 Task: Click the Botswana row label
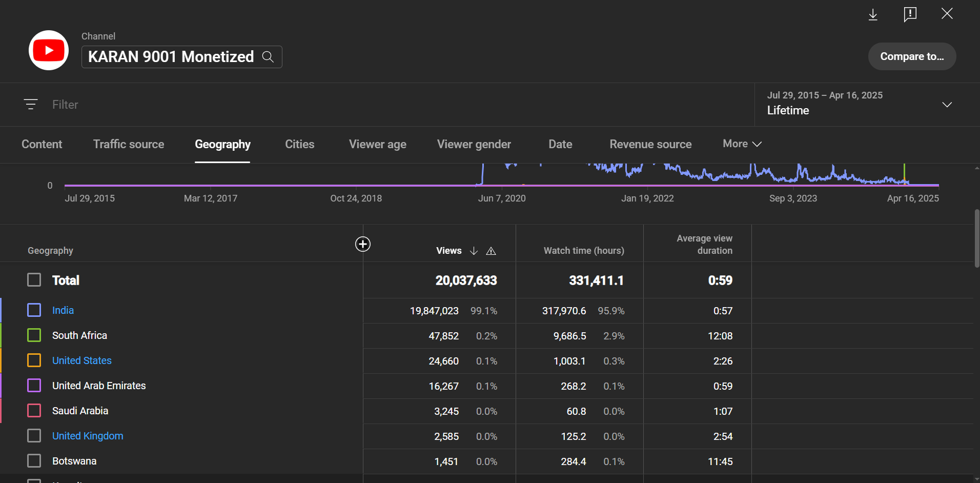pyautogui.click(x=74, y=461)
